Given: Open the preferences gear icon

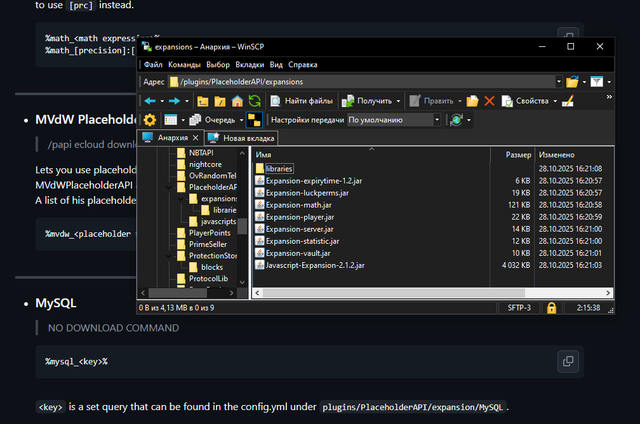Looking at the screenshot, I should click(x=150, y=120).
